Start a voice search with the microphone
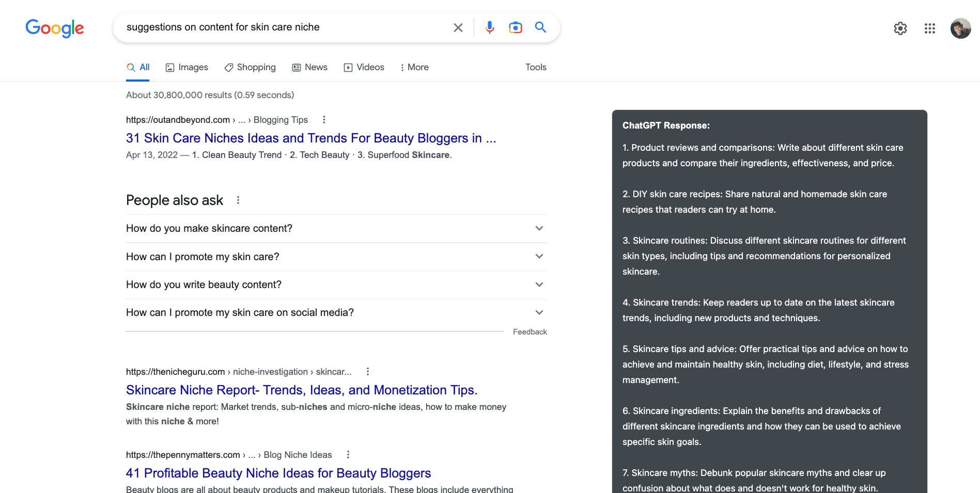This screenshot has width=980, height=493. (489, 27)
